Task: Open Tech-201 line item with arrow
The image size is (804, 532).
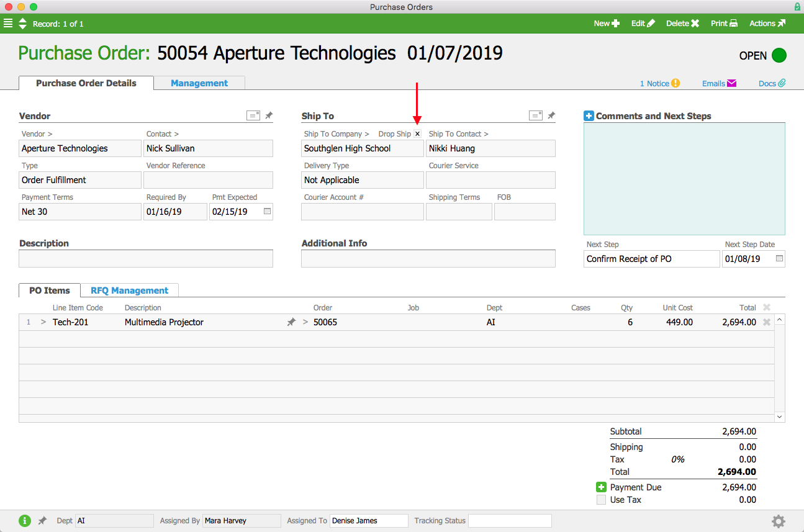Action: (x=43, y=322)
